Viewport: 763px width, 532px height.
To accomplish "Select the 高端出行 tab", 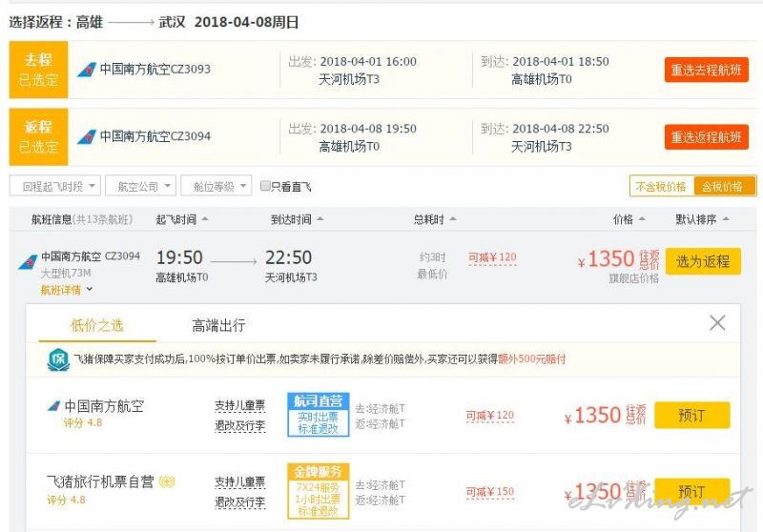I will pos(218,325).
